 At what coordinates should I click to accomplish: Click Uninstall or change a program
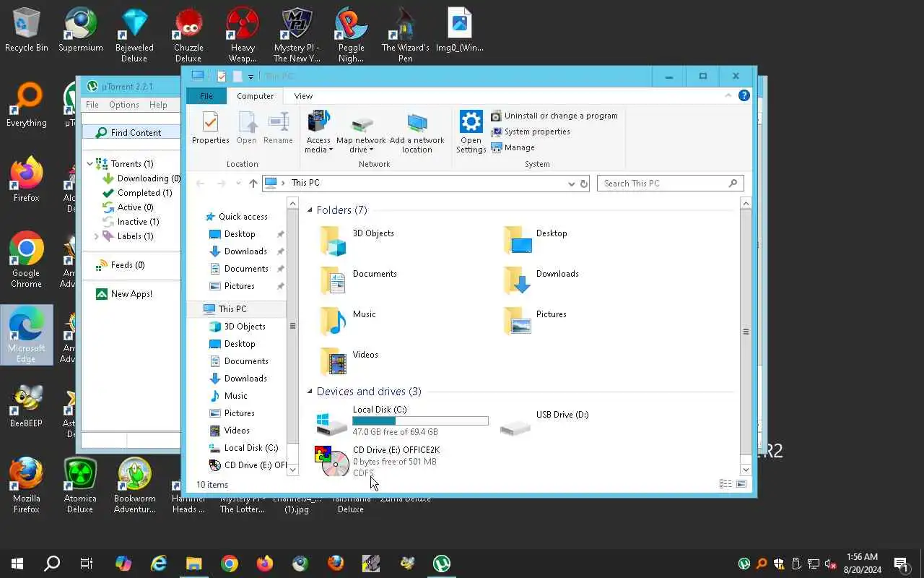point(554,116)
